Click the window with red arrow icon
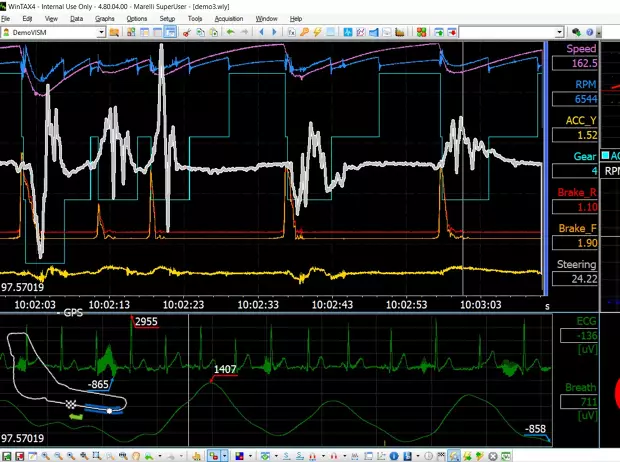Image resolution: width=620 pixels, height=462 pixels. coord(452,32)
